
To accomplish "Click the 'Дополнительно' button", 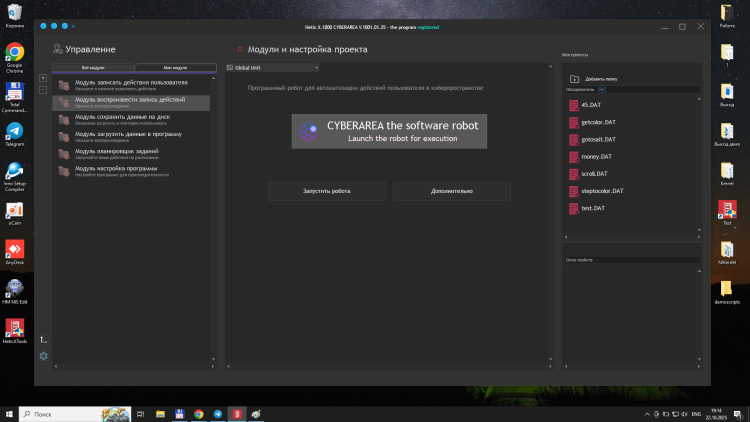I will tap(451, 191).
